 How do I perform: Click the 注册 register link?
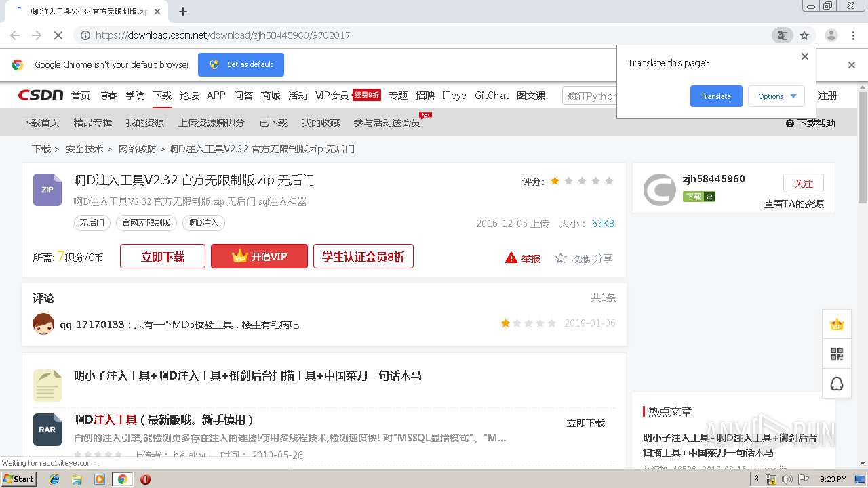point(827,96)
